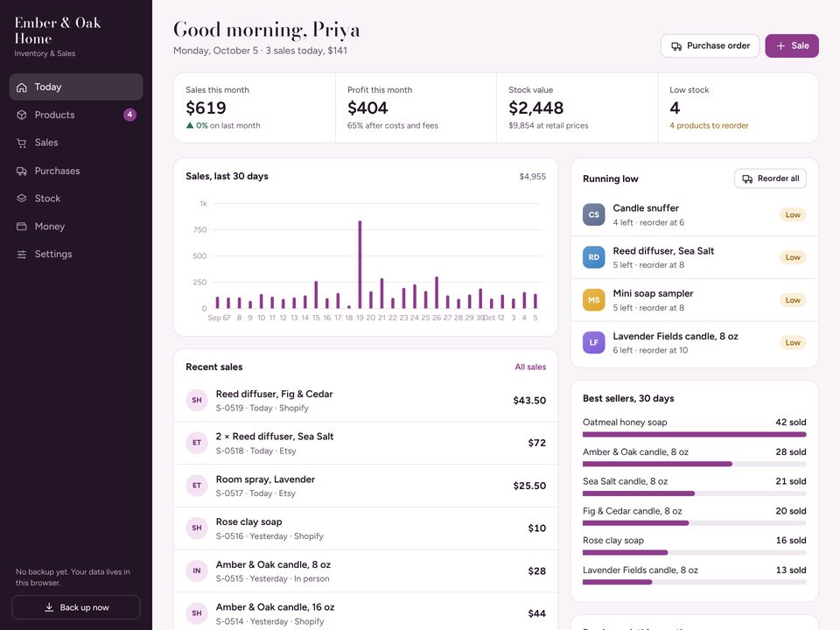The height and width of the screenshot is (630, 840).
Task: Click the MS avatar for Mini soap sampler
Action: 593,300
